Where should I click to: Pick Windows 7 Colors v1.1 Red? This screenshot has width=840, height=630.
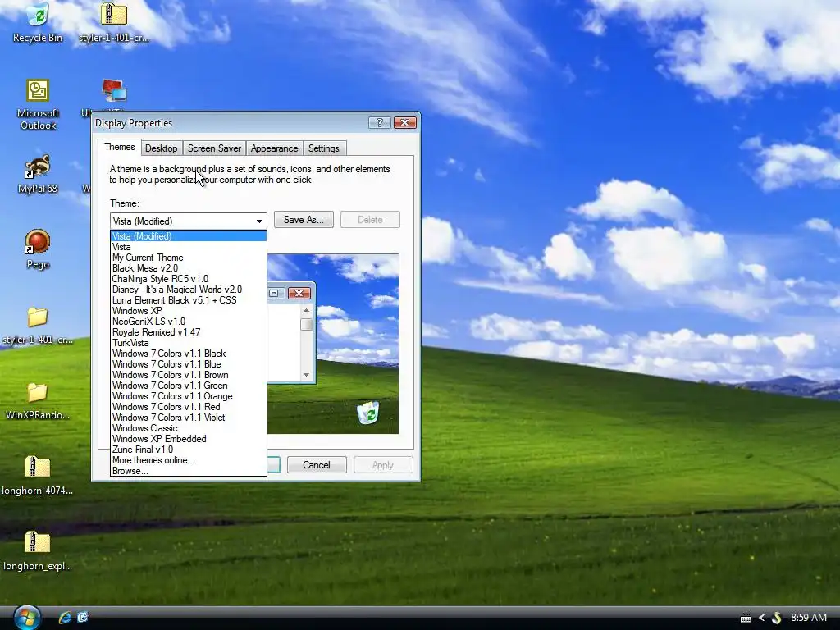(189, 407)
